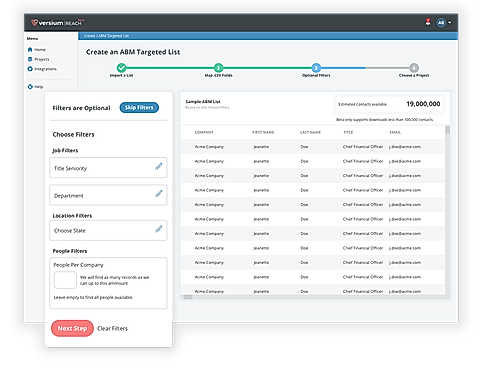Expand the account dropdown arrow

click(x=450, y=23)
